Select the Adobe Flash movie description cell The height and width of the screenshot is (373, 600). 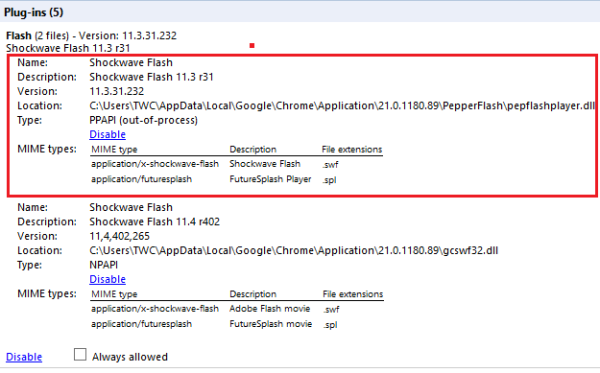coord(269,309)
